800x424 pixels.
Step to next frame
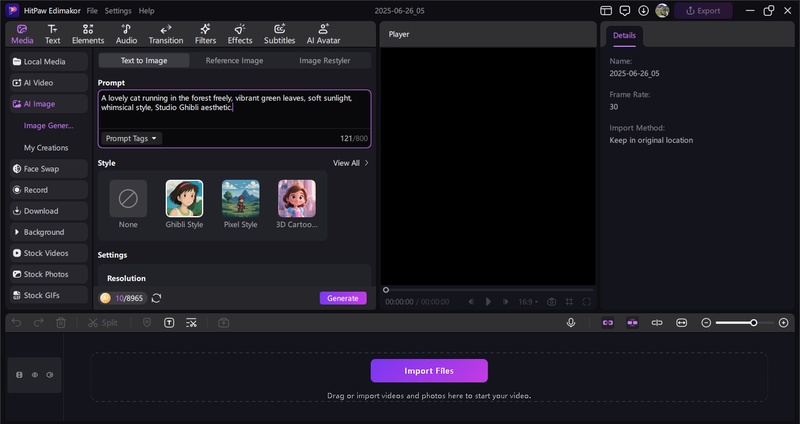(x=506, y=302)
